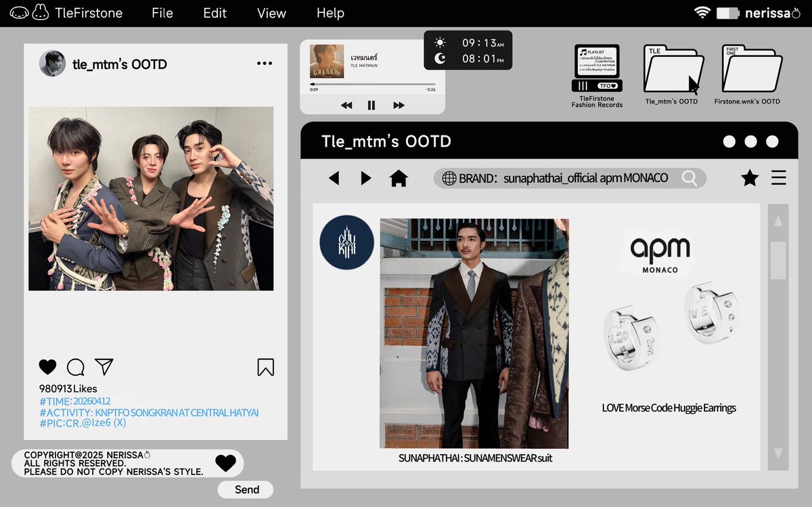The image size is (812, 507).
Task: Open the File menu
Action: 162,13
